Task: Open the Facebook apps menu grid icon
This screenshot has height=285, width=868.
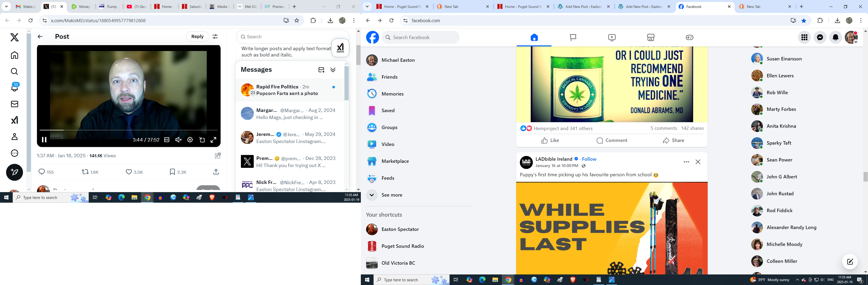Action: tap(804, 37)
